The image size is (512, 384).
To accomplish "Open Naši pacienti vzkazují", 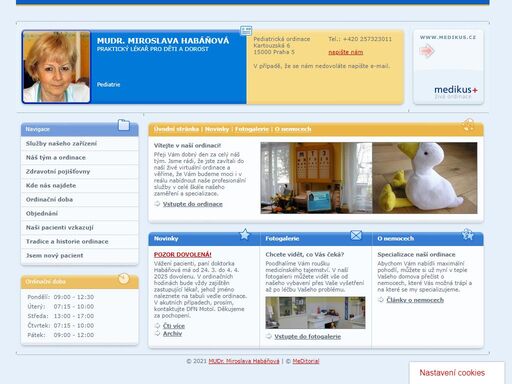I will point(80,227).
